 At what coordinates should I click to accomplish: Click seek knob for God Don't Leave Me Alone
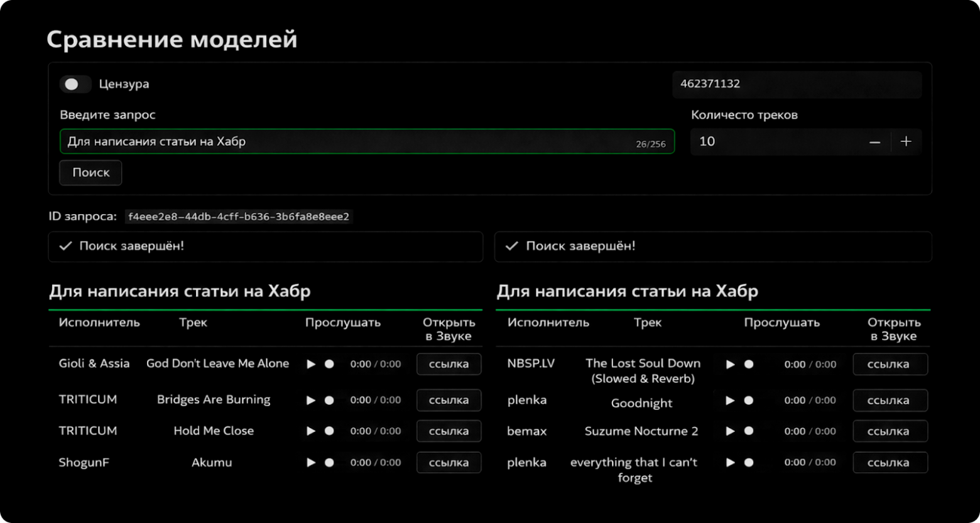[x=329, y=364]
